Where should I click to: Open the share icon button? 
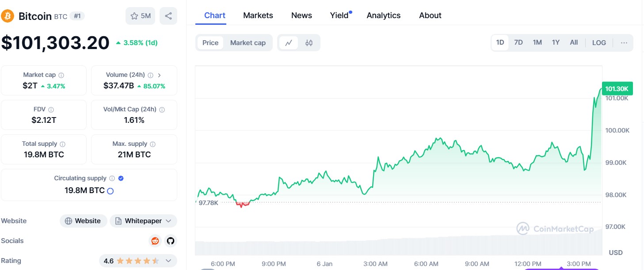tap(168, 16)
